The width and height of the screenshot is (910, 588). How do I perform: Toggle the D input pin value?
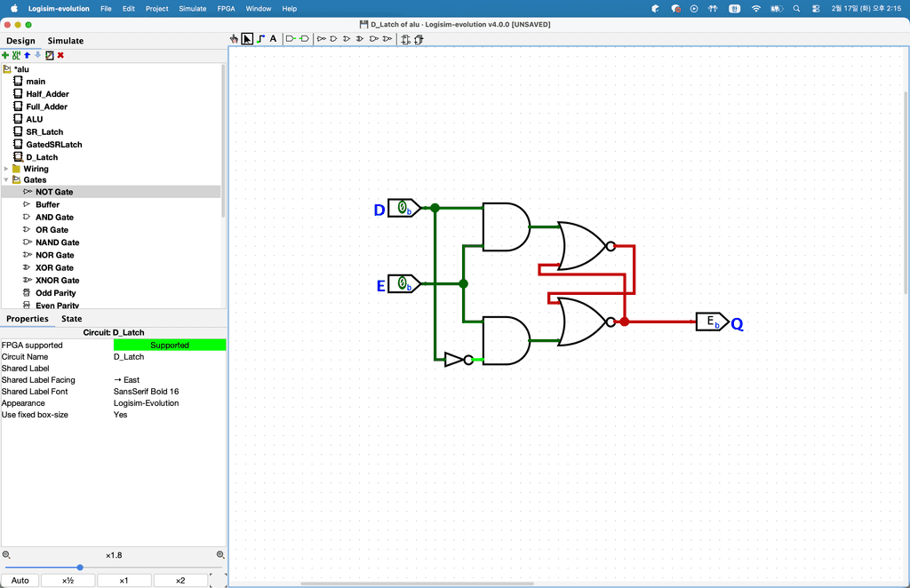pyautogui.click(x=403, y=208)
